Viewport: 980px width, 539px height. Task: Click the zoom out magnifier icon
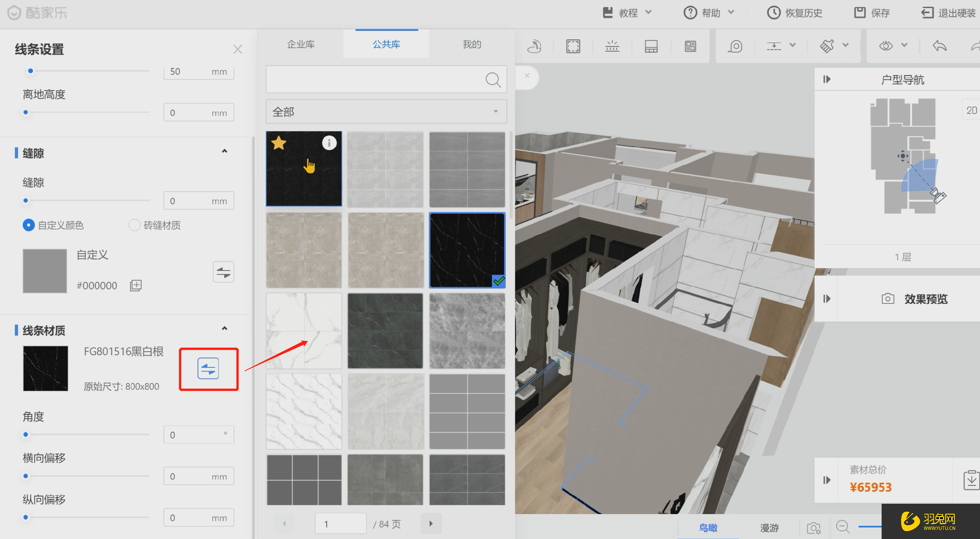coord(843,527)
